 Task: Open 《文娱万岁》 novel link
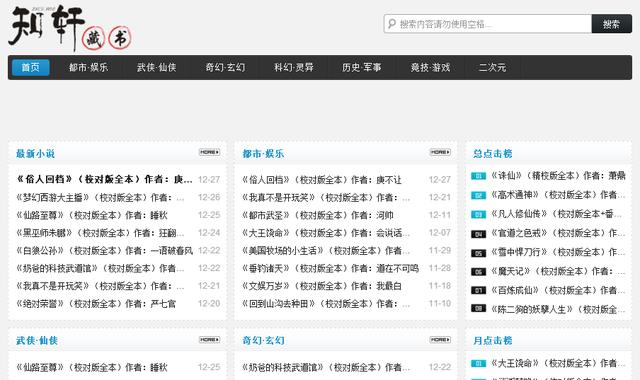coord(322,286)
